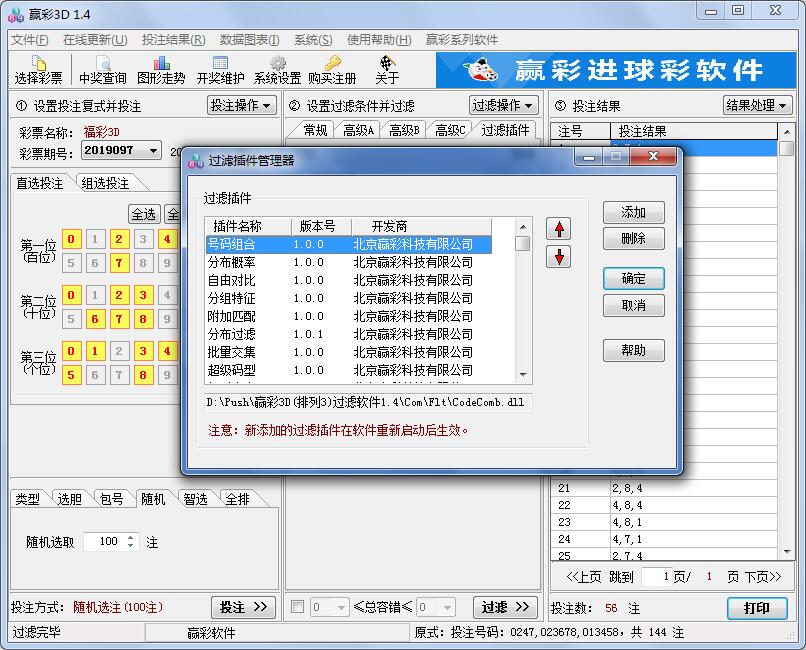Click the 打印 button
Image resolution: width=806 pixels, height=650 pixels.
[757, 607]
